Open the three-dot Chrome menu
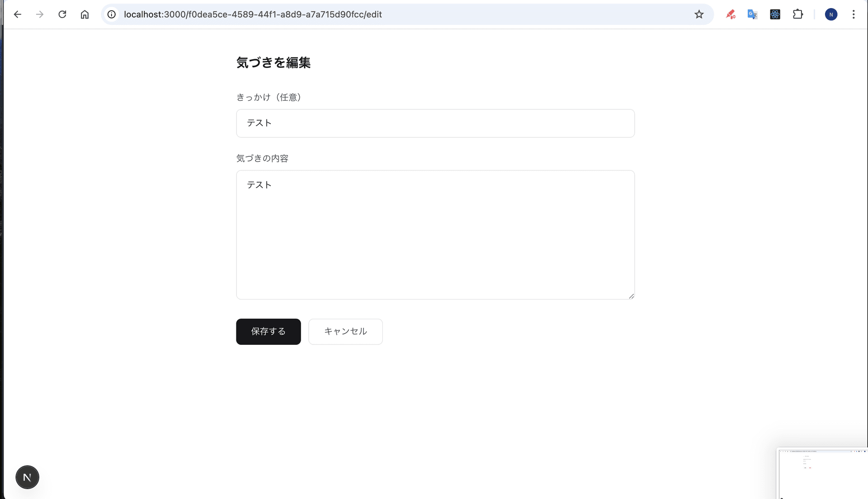Screen dimensions: 868x499 tap(854, 14)
